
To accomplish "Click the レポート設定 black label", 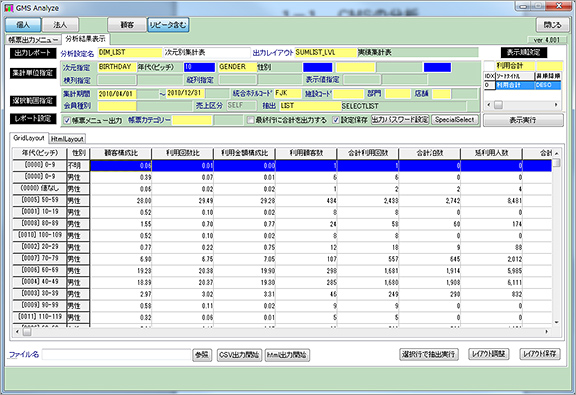I will click(x=33, y=118).
